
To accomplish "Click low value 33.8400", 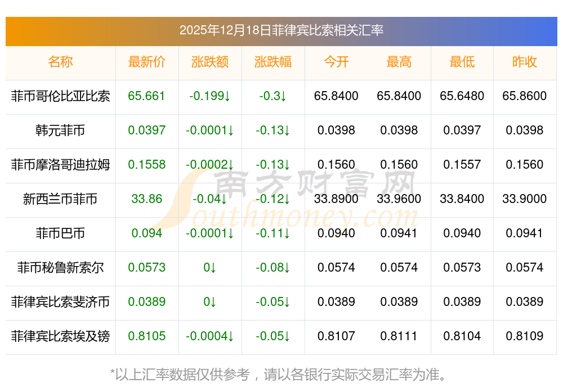I will [x=462, y=199].
